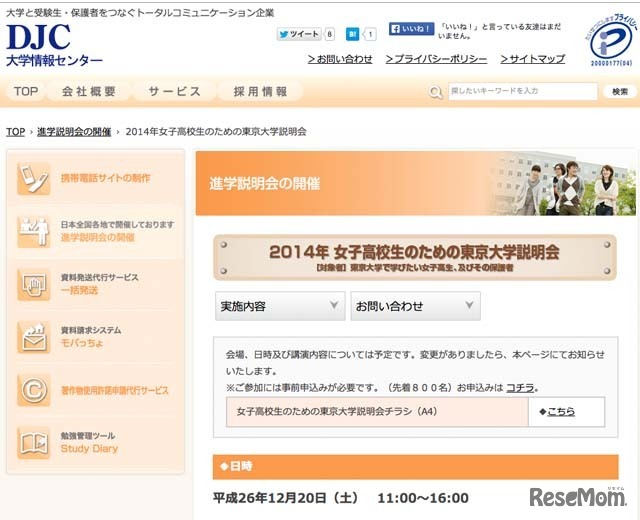
Task: Click the 一括発送 hand-on-screen icon
Action: pyautogui.click(x=34, y=284)
